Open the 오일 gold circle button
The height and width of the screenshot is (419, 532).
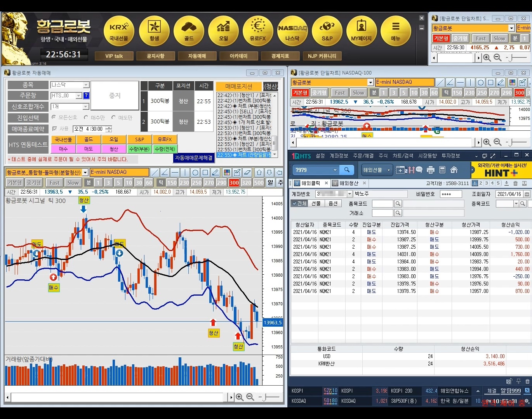(223, 31)
